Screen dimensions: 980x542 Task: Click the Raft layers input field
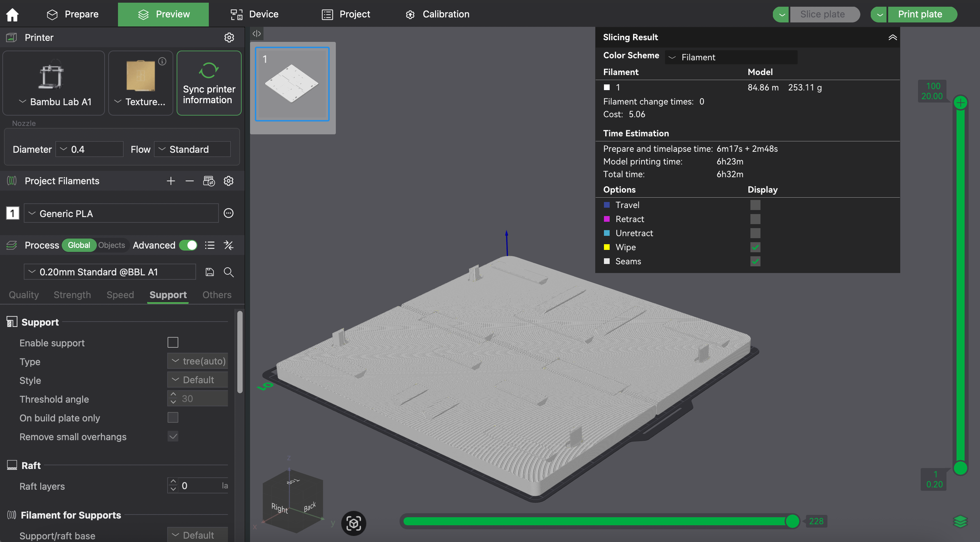(x=198, y=486)
